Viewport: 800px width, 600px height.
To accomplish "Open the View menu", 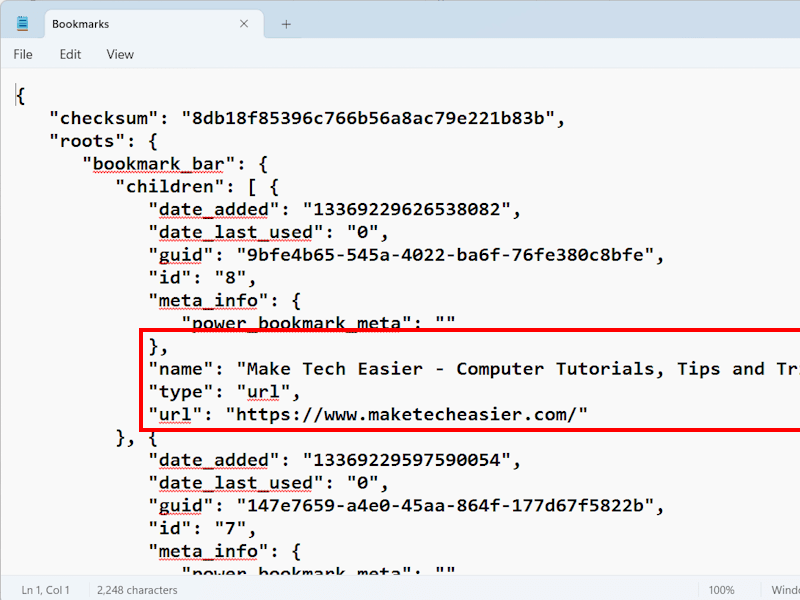I will coord(119,54).
